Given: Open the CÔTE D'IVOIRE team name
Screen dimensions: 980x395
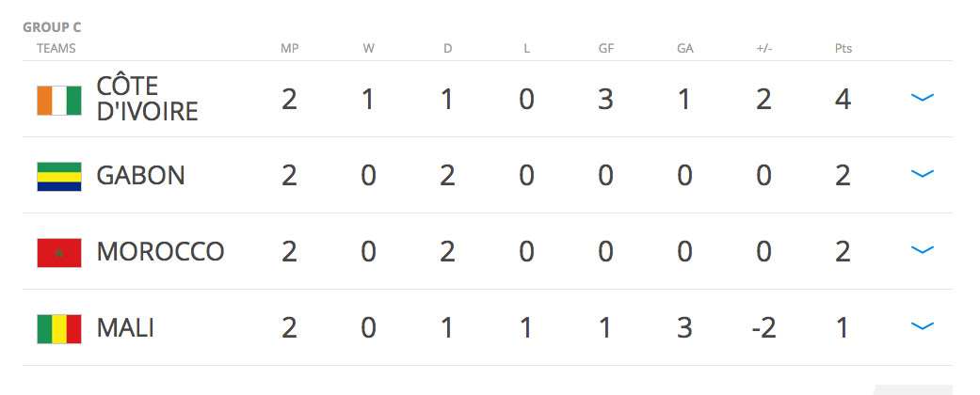Looking at the screenshot, I should [147, 99].
